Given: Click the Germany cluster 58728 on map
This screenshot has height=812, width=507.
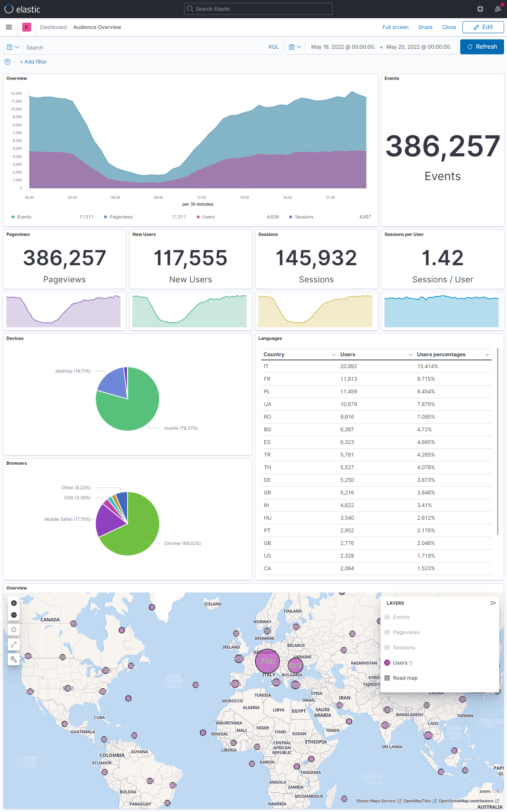Looking at the screenshot, I should [x=267, y=661].
